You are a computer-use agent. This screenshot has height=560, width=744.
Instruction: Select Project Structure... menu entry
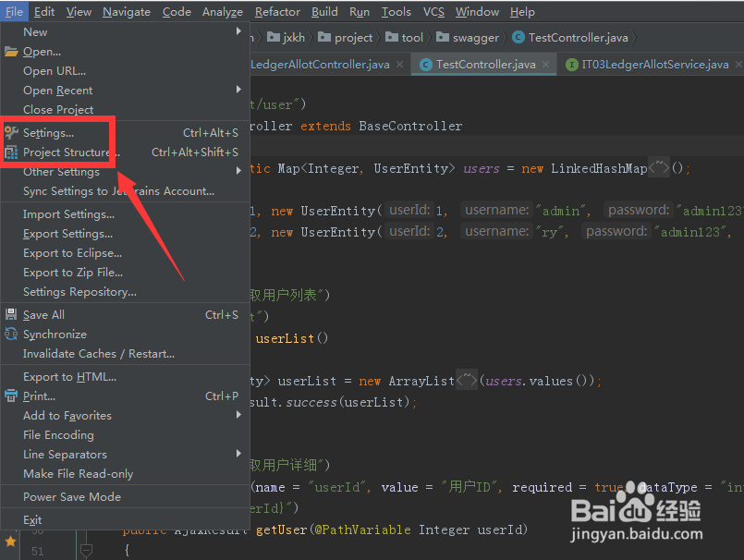(126, 152)
